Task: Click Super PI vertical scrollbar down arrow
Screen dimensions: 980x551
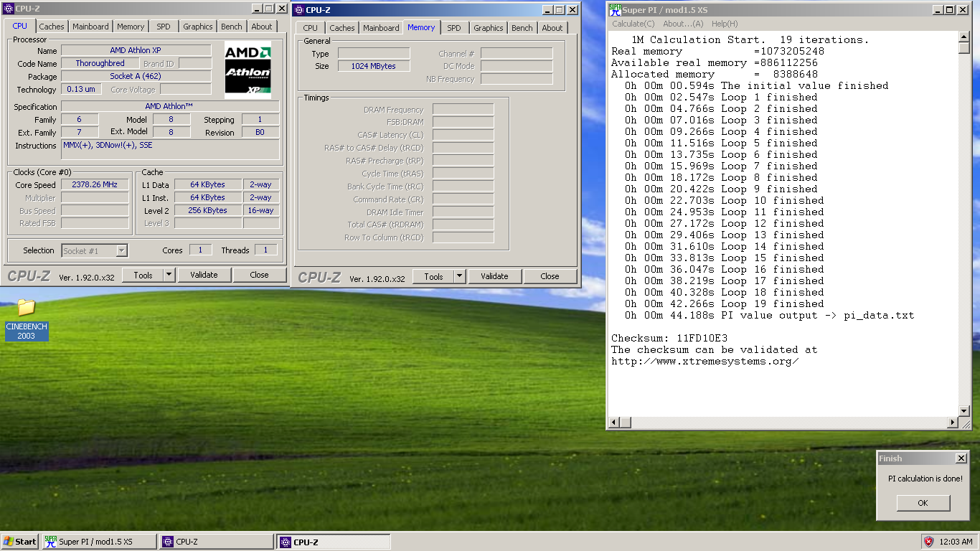Action: [964, 411]
